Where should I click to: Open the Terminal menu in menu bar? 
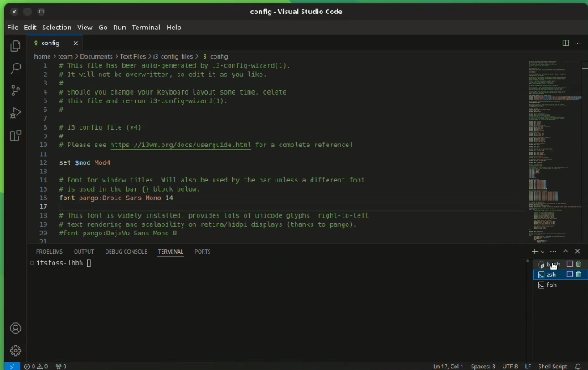[x=146, y=28]
